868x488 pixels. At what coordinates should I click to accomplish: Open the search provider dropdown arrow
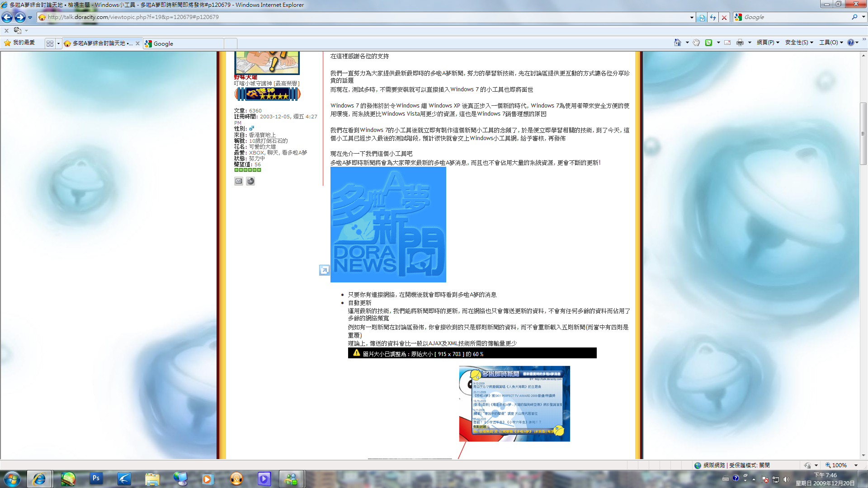coord(863,17)
